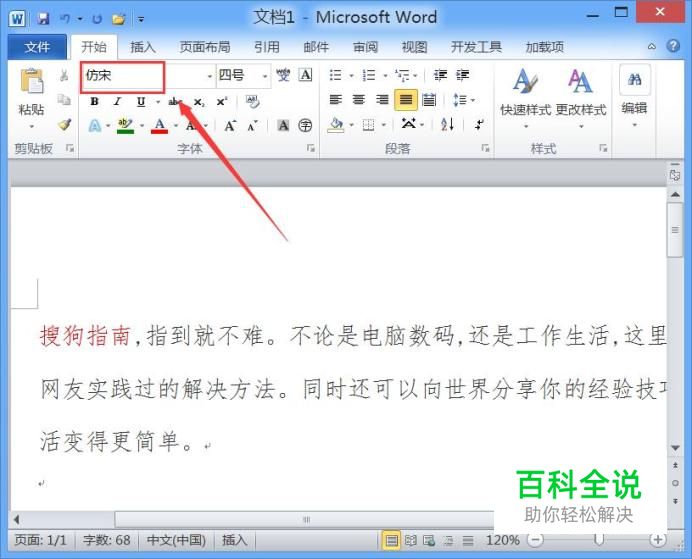This screenshot has width=692, height=559.
Task: Click the Clear Formatting eraser icon
Action: pyautogui.click(x=252, y=102)
